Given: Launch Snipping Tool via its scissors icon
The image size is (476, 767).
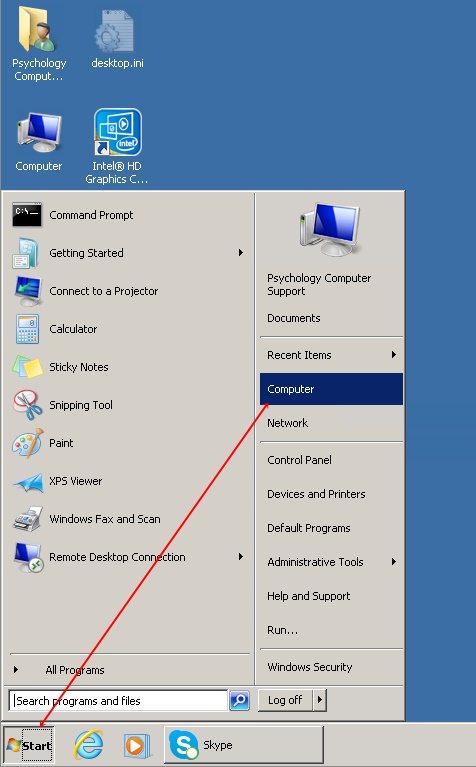Looking at the screenshot, I should click(x=28, y=405).
